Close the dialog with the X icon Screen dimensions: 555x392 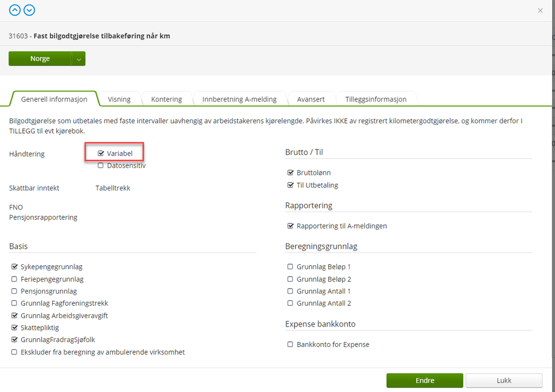point(540,11)
